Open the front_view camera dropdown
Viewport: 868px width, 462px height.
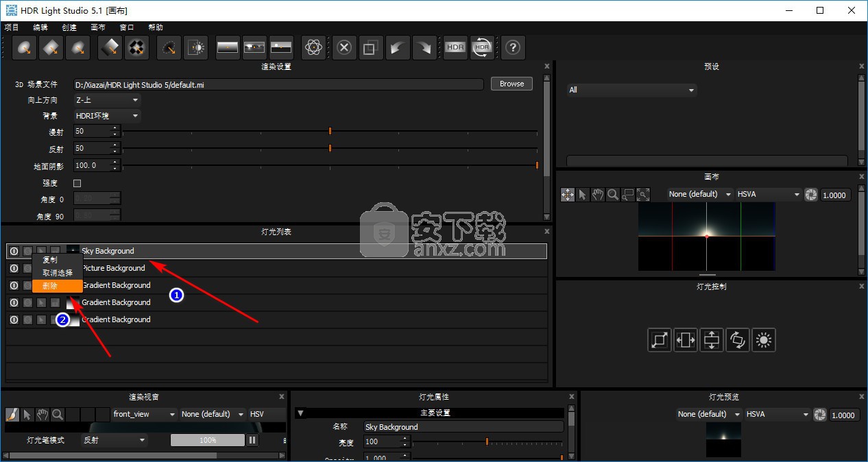click(145, 414)
